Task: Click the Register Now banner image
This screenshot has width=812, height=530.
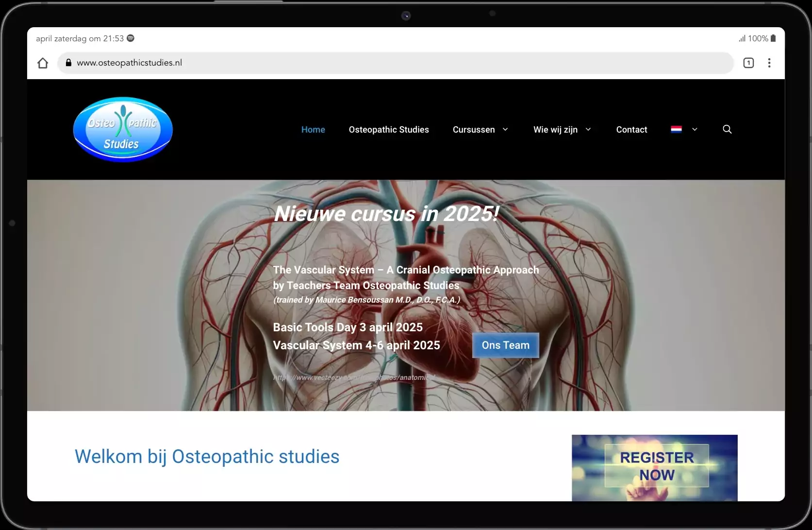Action: pyautogui.click(x=654, y=467)
